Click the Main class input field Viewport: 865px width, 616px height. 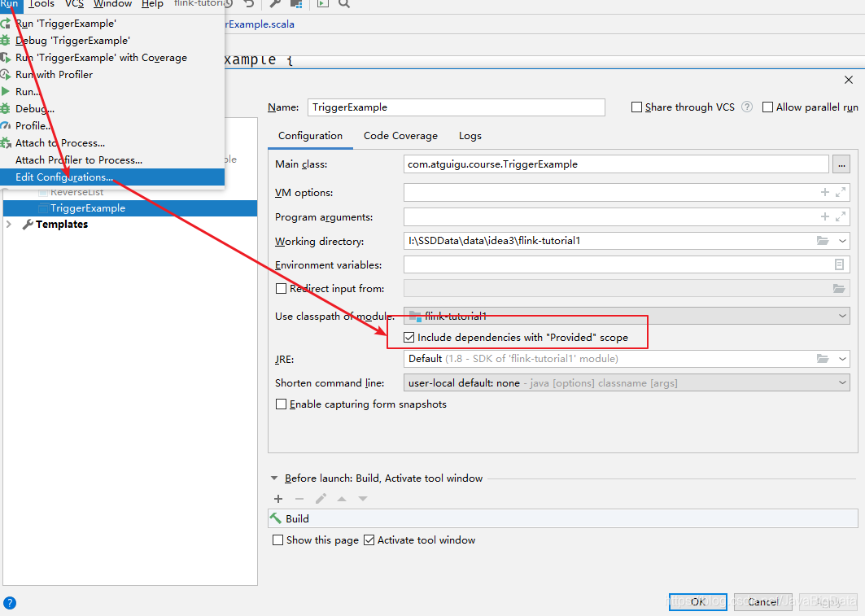click(616, 164)
